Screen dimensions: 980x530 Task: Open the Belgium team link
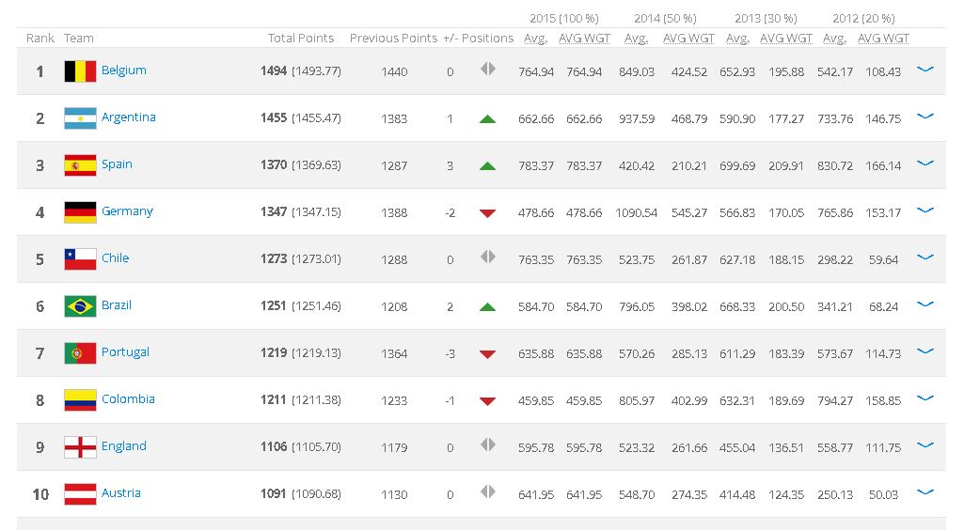coord(123,70)
